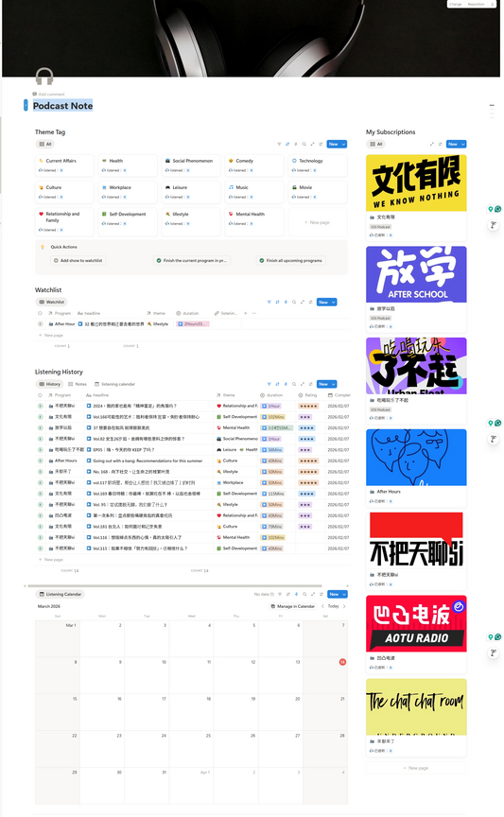Open 'AFTER SCHOOL' subscription cover
Screen dimensions: 504x817
pos(416,274)
